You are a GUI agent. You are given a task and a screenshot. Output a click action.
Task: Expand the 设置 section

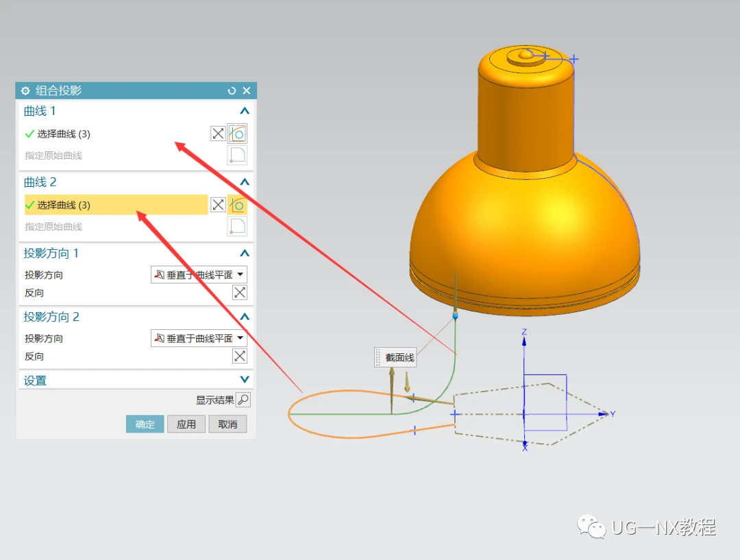245,379
